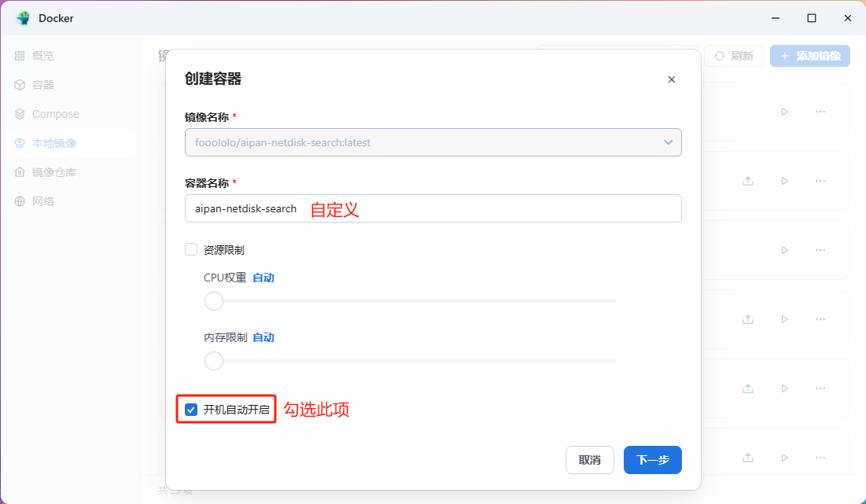This screenshot has width=866, height=504.
Task: Open more options dots in second image row
Action: click(x=820, y=181)
